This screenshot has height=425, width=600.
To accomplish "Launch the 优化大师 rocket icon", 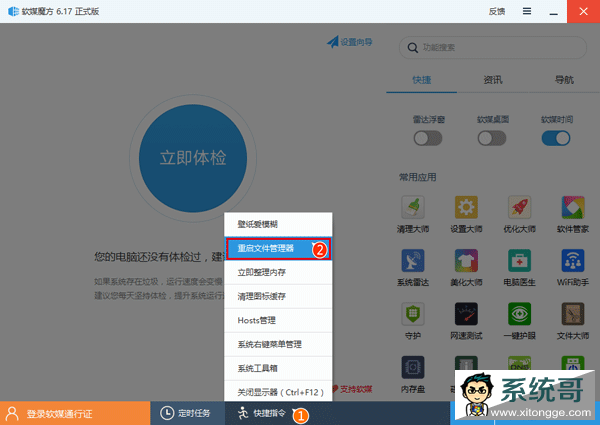I will coord(519,207).
